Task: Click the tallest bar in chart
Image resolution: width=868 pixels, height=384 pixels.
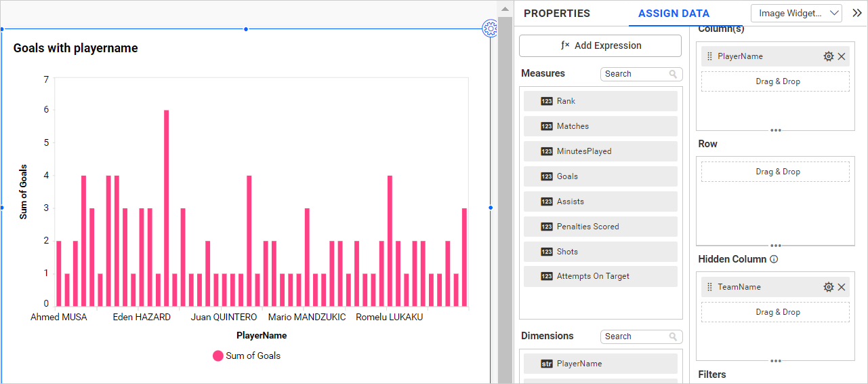Action: click(166, 207)
